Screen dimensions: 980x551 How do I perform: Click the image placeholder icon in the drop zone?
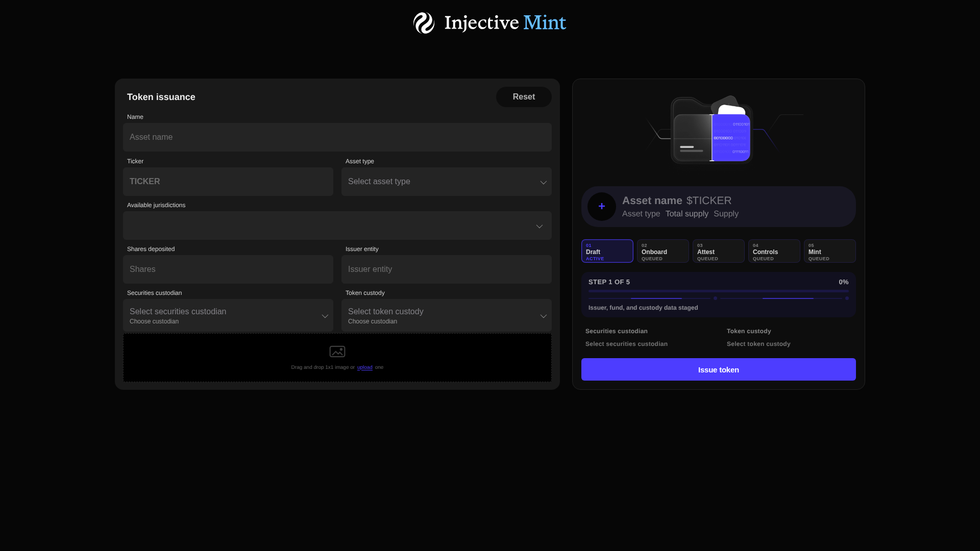click(337, 352)
